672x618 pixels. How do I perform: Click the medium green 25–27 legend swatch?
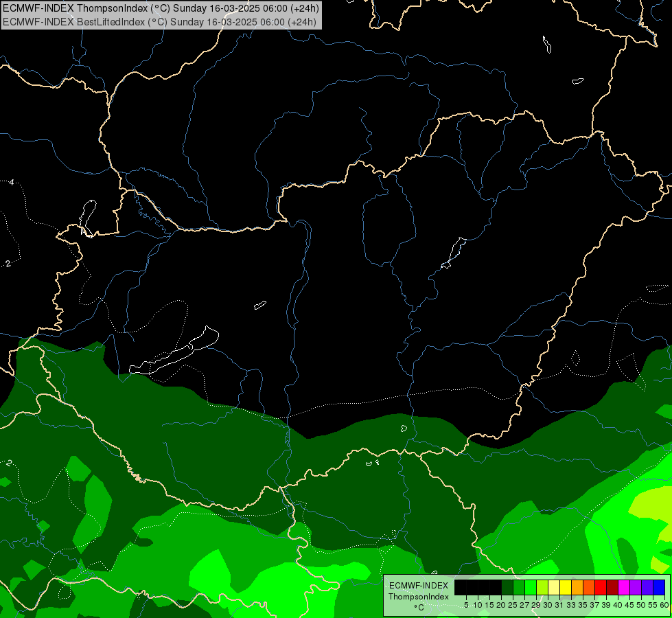[x=519, y=587]
